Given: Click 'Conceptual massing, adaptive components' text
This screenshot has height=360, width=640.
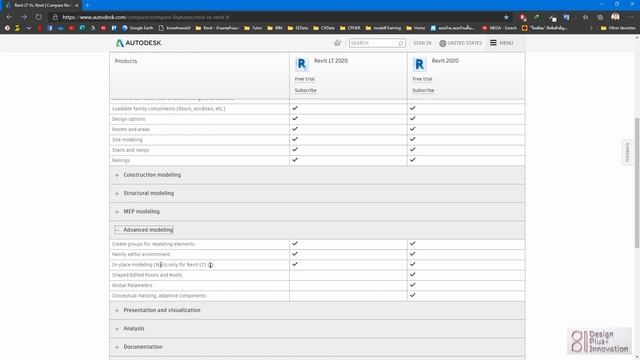Looking at the screenshot, I should (159, 296).
